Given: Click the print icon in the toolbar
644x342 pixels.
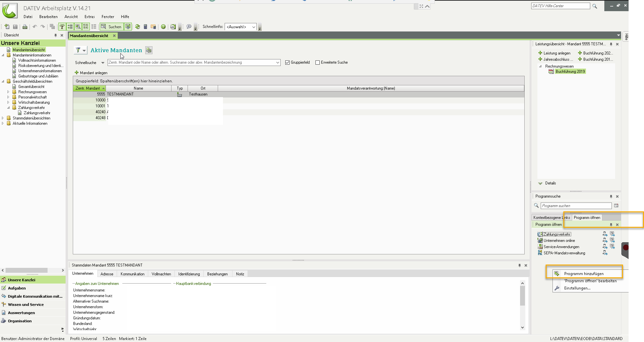Looking at the screenshot, I should point(25,27).
